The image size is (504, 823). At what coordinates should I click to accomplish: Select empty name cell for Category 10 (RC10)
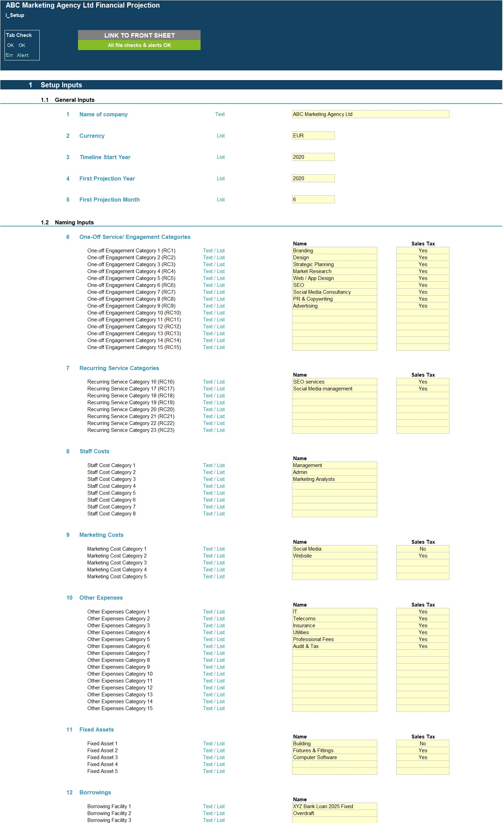tap(335, 313)
